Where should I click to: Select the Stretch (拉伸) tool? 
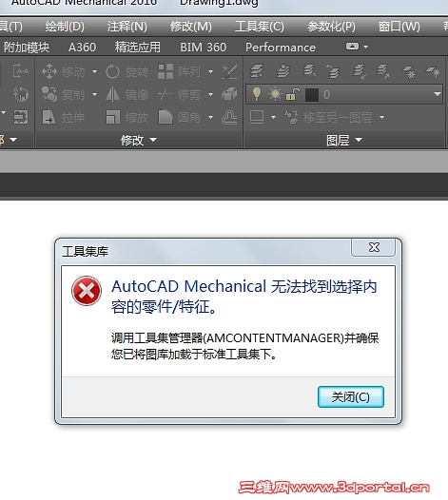pos(63,117)
